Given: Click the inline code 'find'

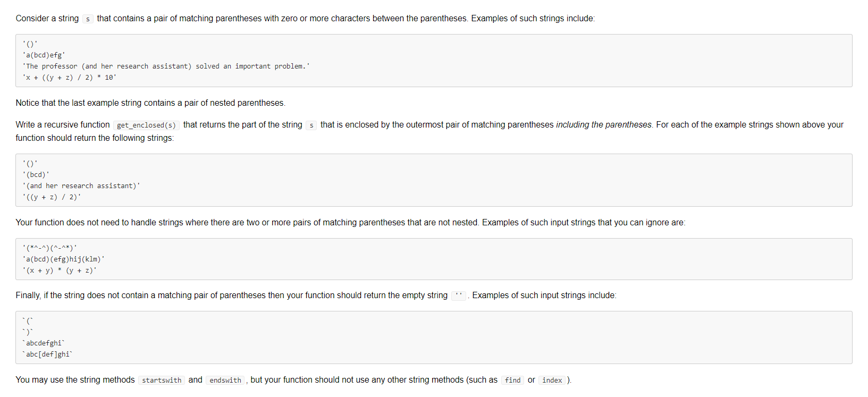Looking at the screenshot, I should [513, 380].
